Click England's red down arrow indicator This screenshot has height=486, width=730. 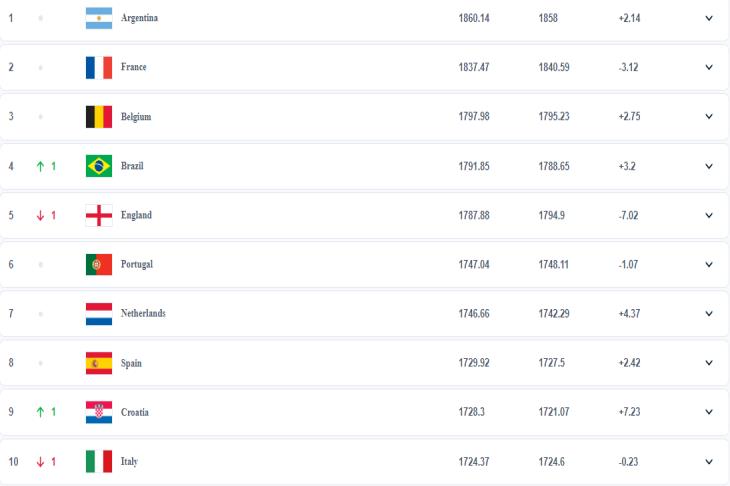click(x=41, y=215)
